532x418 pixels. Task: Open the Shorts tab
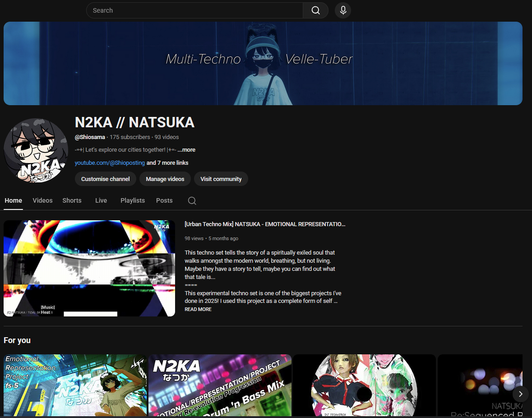[x=72, y=200]
